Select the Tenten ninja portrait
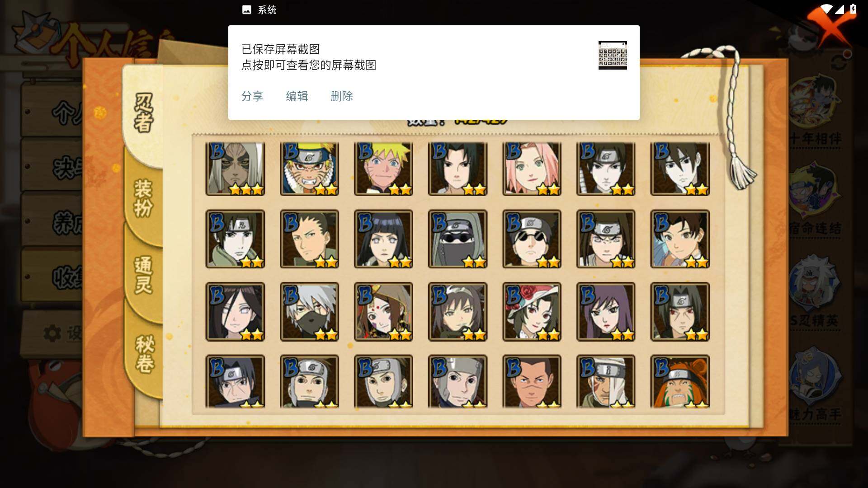The image size is (868, 488). pos(680,239)
